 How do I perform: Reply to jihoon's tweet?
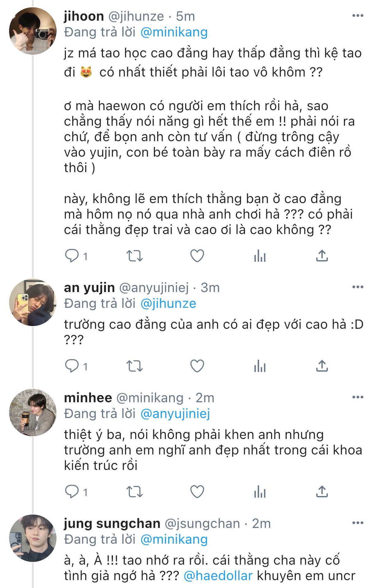tap(72, 256)
